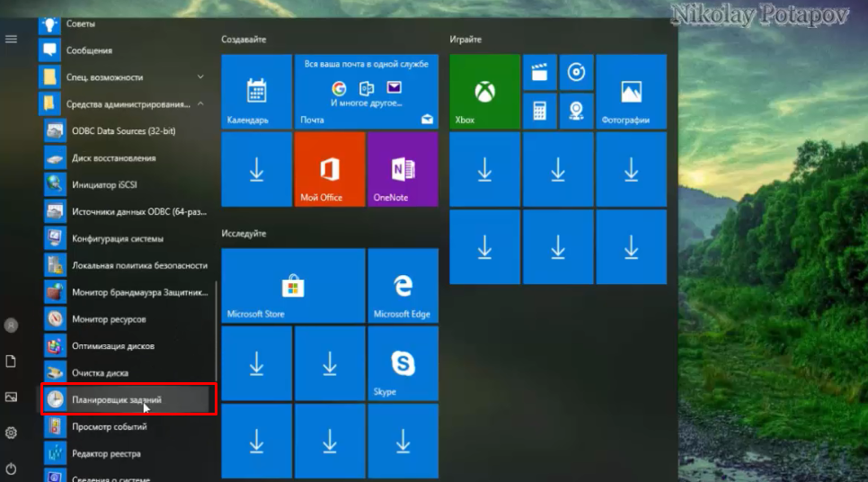
Task: Open Оптимизация дисков
Action: [127, 346]
